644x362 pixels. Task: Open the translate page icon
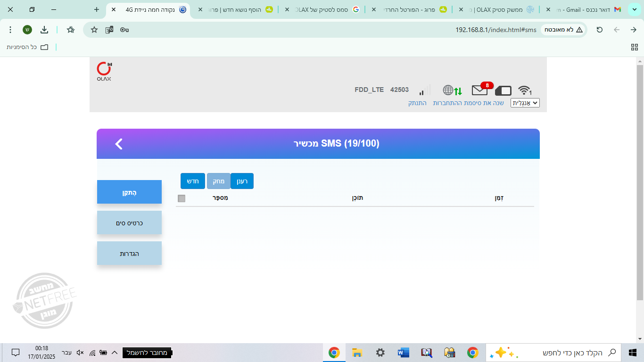pyautogui.click(x=109, y=30)
